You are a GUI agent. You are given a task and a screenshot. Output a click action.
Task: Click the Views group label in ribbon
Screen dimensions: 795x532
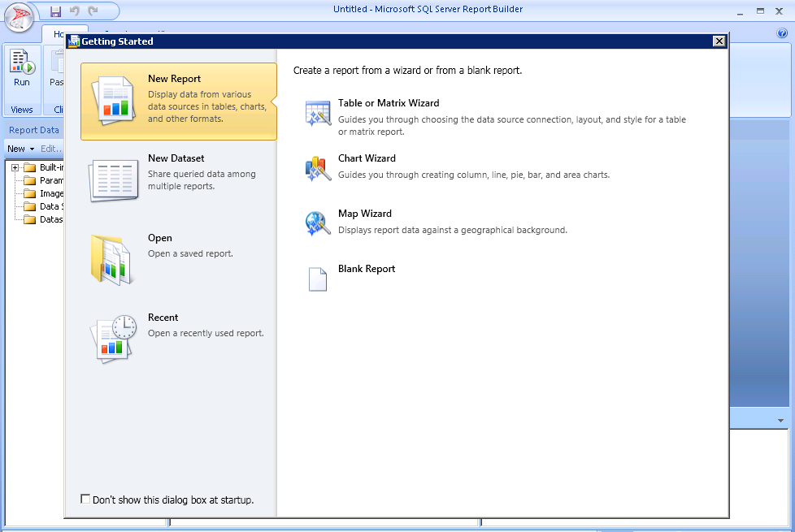coord(22,110)
